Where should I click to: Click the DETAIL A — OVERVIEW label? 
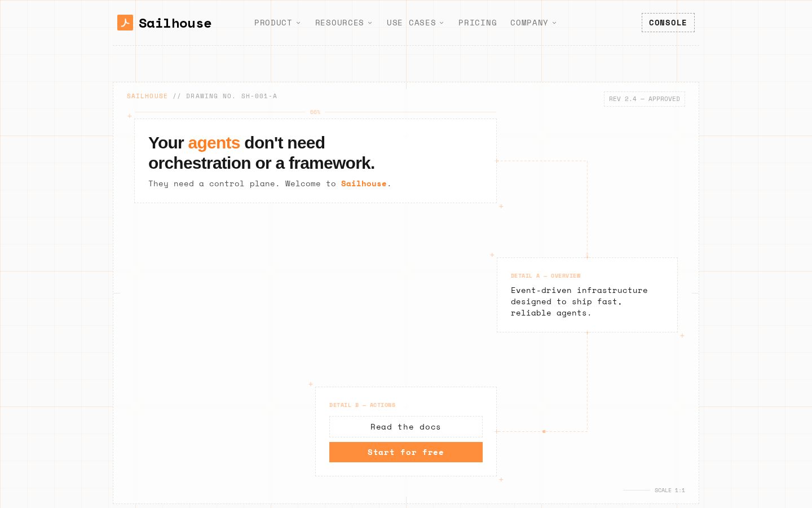[x=546, y=276]
